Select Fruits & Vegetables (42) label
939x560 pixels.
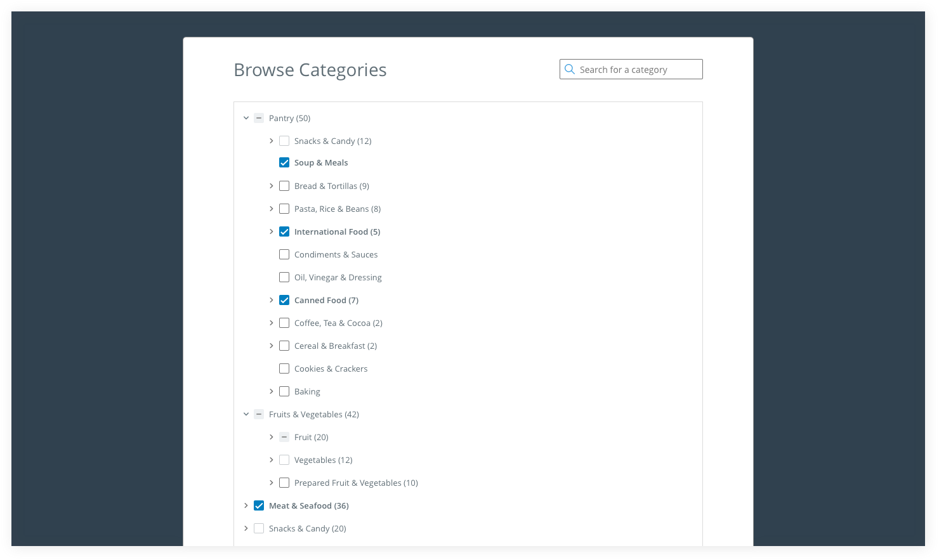[314, 414]
